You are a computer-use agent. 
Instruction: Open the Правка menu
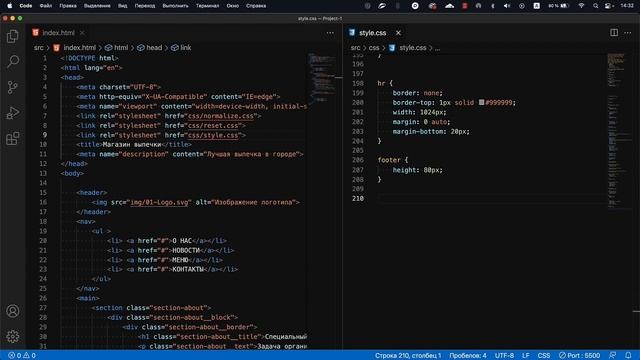(x=68, y=6)
